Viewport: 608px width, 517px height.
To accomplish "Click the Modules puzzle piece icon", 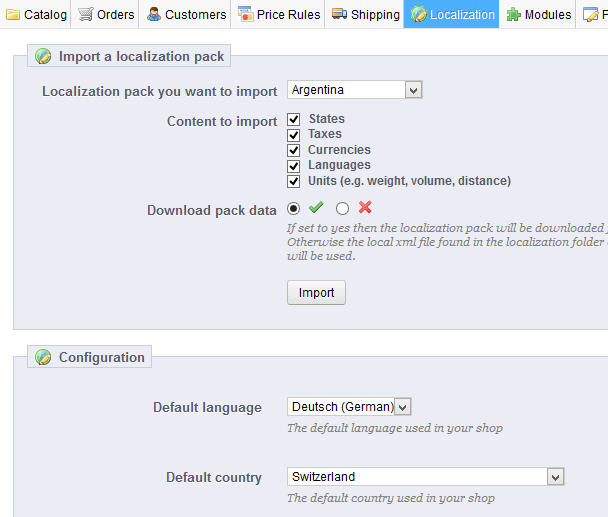I will click(514, 14).
